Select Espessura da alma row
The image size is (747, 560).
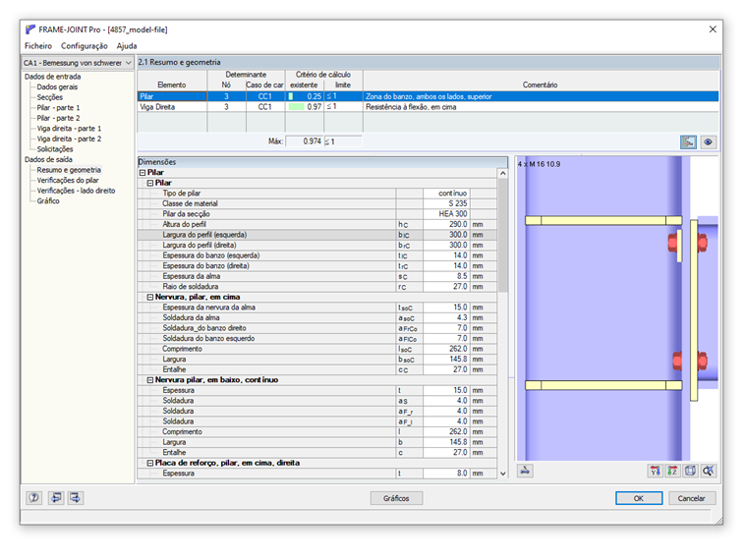click(316, 276)
